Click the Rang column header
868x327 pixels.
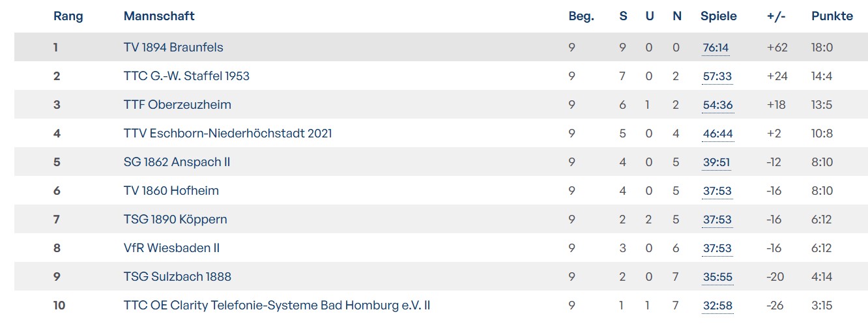point(68,16)
